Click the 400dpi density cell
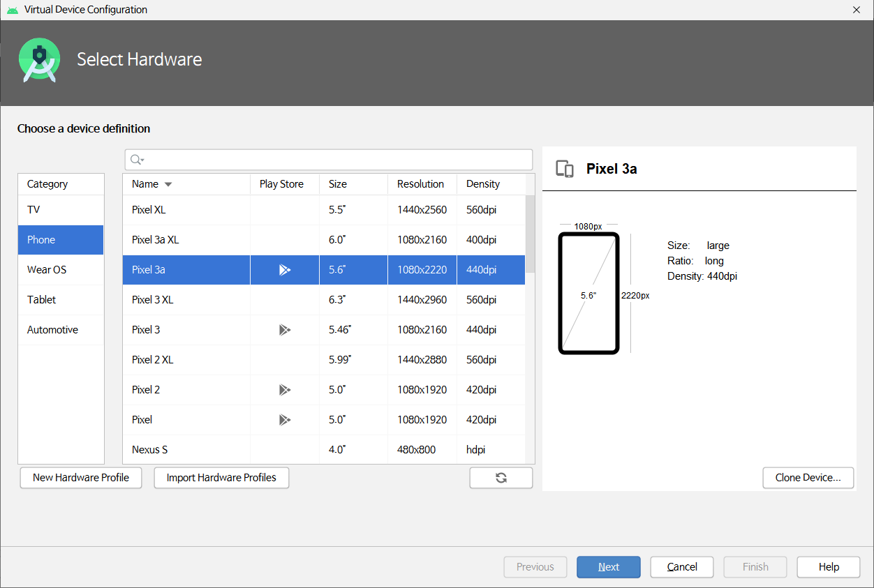874x588 pixels. [491, 240]
